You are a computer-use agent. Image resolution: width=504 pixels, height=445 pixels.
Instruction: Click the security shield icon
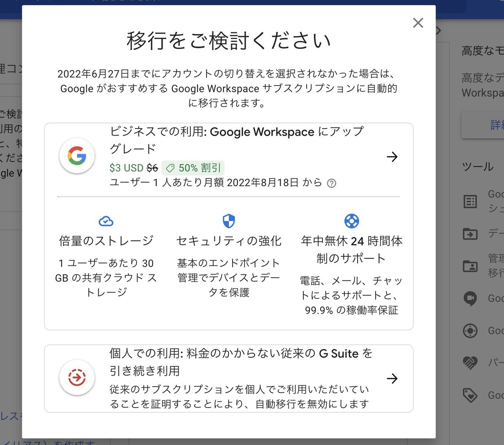(x=228, y=221)
